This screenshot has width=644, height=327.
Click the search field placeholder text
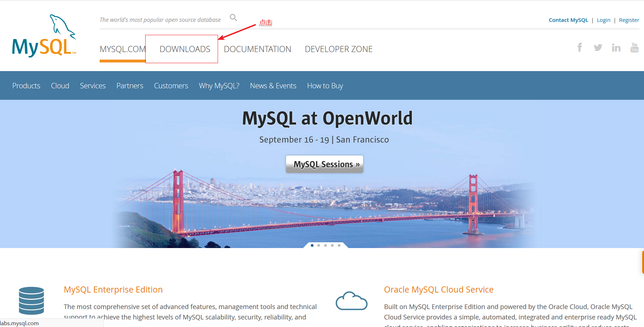(160, 20)
